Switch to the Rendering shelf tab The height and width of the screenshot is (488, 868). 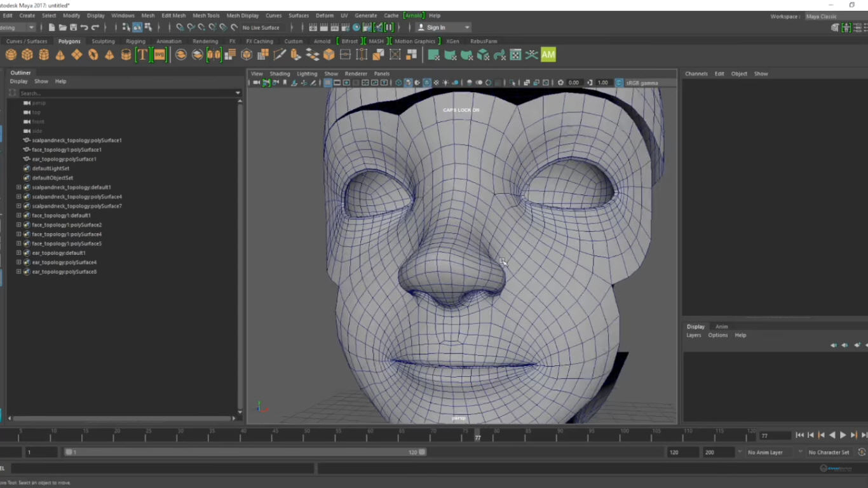click(x=205, y=41)
